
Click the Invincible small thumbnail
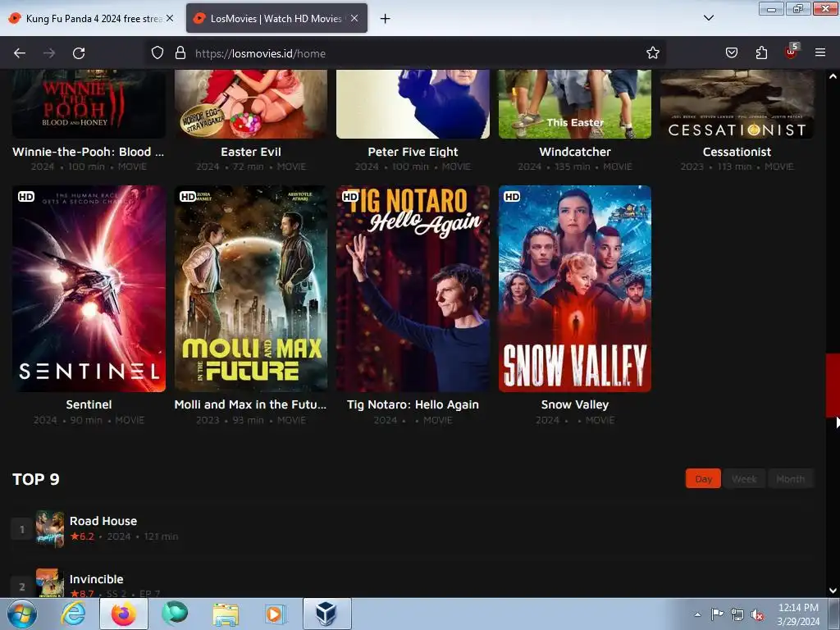pyautogui.click(x=50, y=583)
